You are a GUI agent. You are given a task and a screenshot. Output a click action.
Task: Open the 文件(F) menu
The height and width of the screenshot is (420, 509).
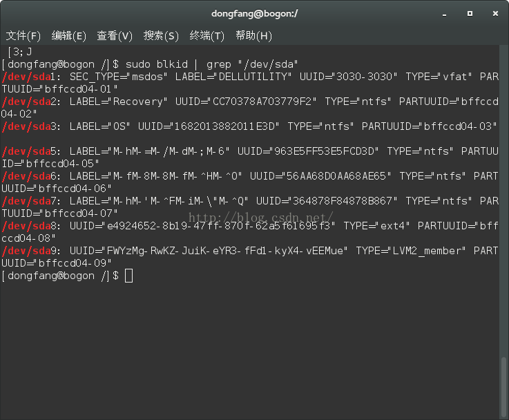[23, 36]
